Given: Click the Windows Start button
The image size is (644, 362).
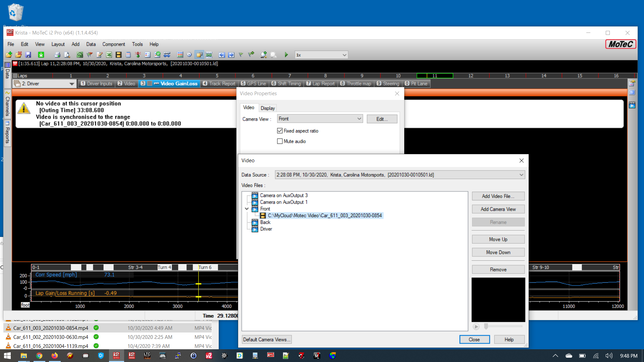Looking at the screenshot, I should [7, 356].
